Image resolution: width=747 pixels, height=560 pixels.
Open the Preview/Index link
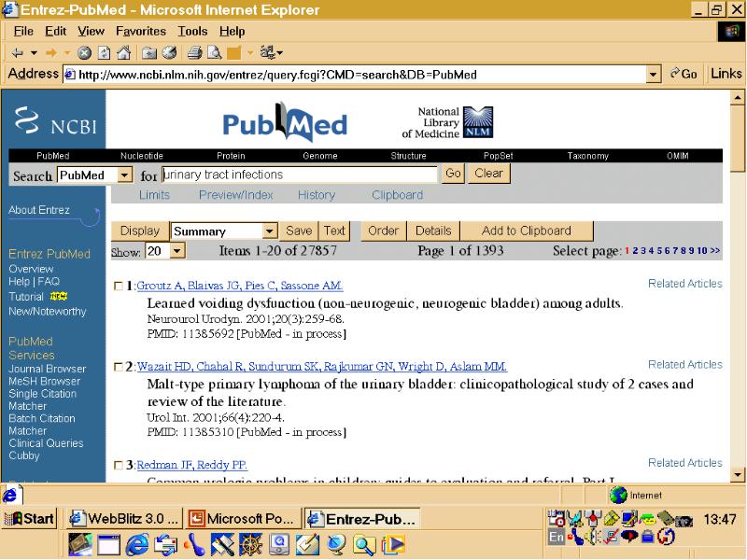click(236, 195)
